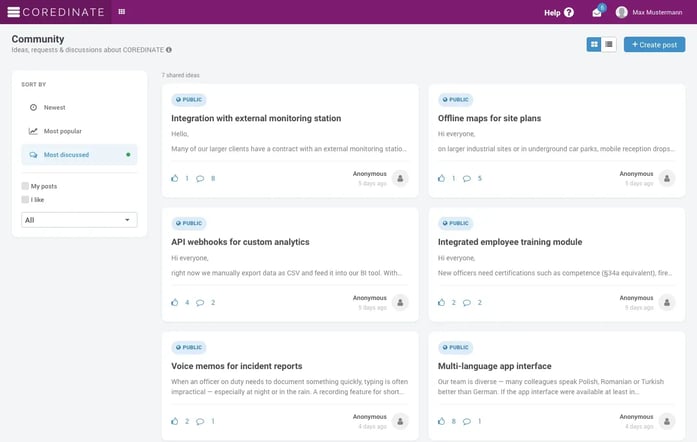This screenshot has height=442, width=697.
Task: Click the chart icon beside Most popular
Action: (x=33, y=131)
